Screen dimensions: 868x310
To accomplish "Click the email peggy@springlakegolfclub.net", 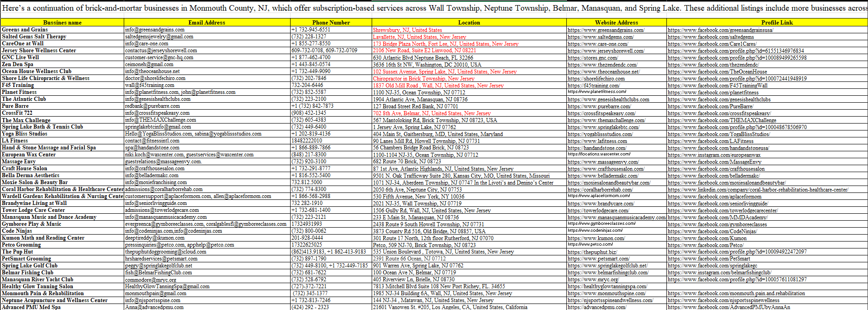I will click(158, 266).
